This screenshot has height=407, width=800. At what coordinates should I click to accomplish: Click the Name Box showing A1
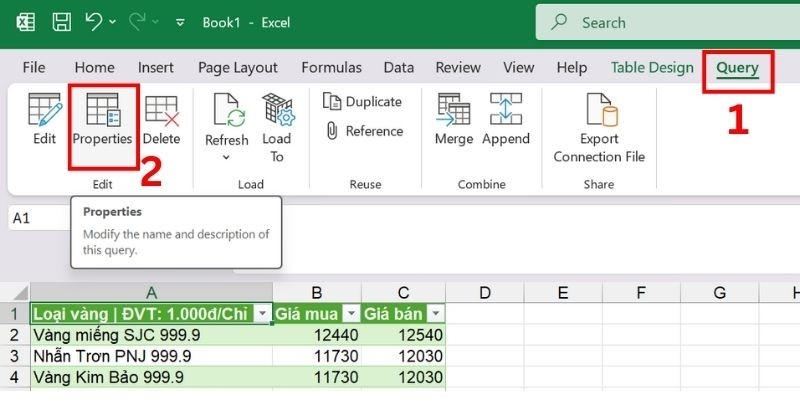[x=39, y=218]
